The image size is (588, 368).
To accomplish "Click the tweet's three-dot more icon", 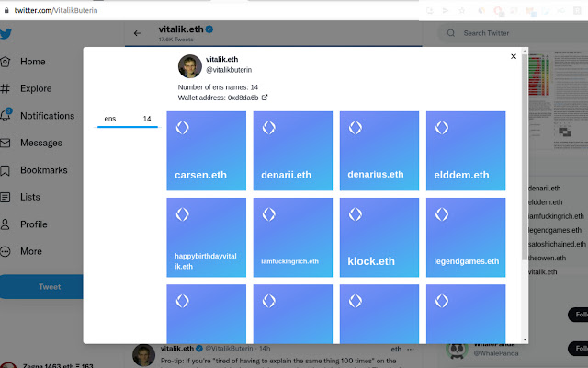I will [x=411, y=350].
